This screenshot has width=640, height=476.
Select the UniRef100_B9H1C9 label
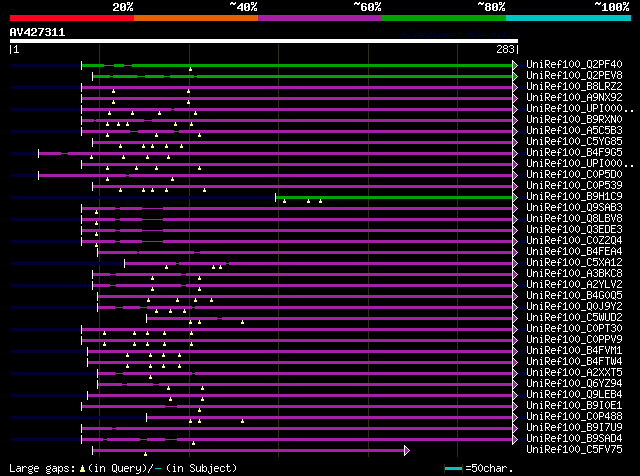[x=574, y=196]
